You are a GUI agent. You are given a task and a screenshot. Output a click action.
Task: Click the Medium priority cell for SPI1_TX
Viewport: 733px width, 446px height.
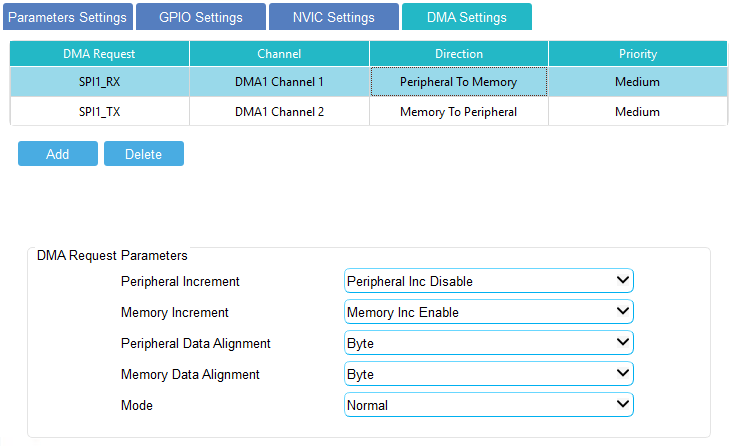[x=637, y=112]
